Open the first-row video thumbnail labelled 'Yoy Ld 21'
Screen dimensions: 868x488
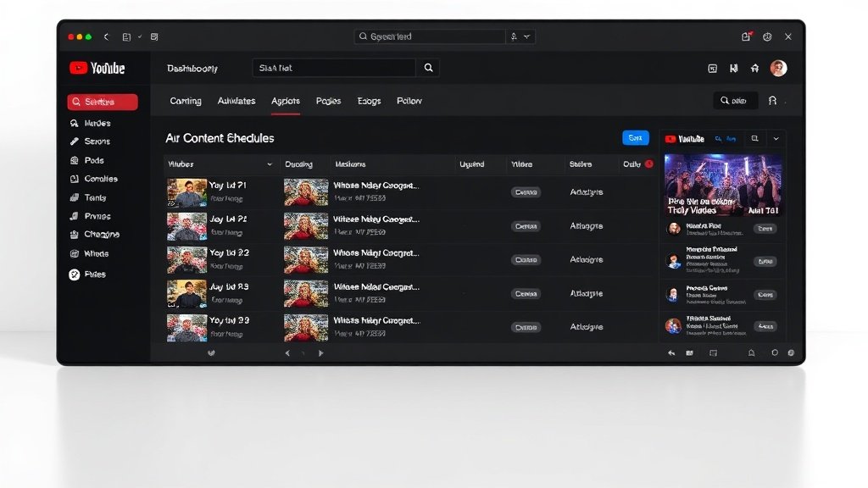(187, 192)
